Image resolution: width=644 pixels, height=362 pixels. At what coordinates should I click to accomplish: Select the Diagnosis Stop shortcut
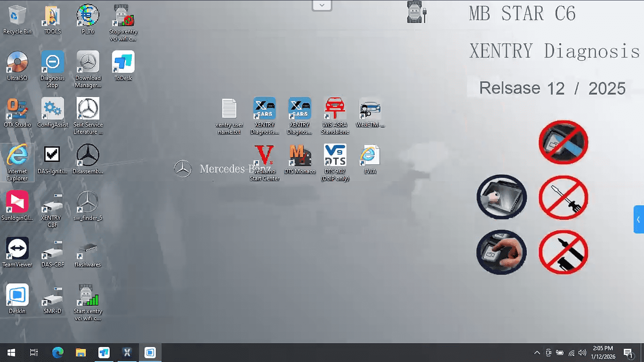tap(53, 63)
